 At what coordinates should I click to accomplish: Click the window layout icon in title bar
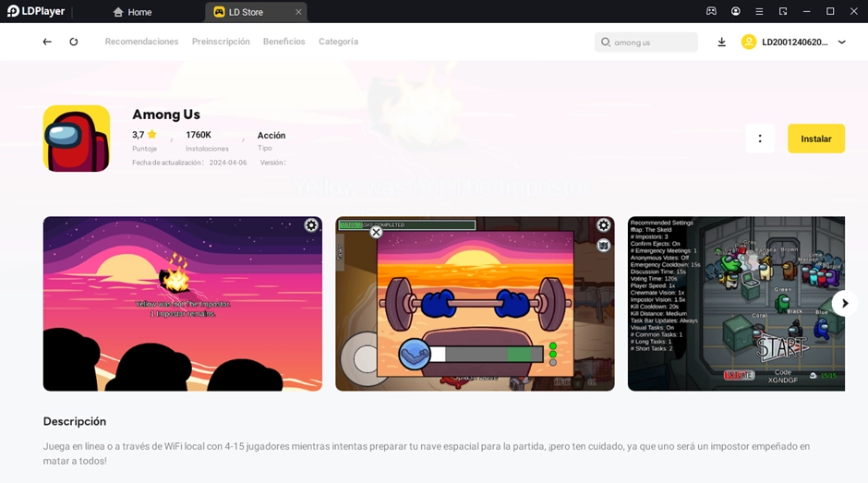[783, 11]
